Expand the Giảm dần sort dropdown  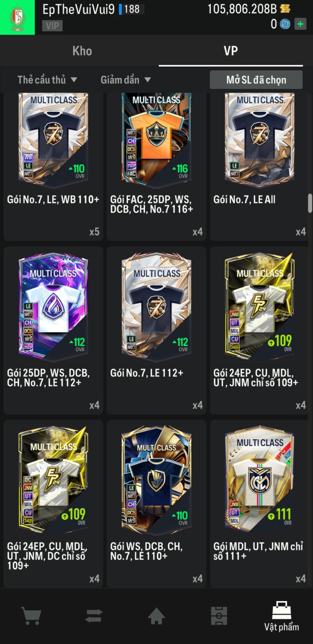pyautogui.click(x=126, y=80)
